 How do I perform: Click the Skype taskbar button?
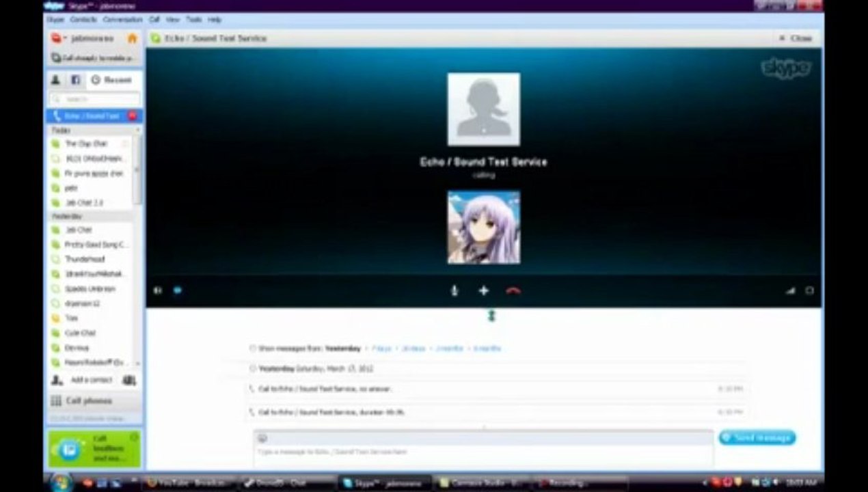click(385, 482)
